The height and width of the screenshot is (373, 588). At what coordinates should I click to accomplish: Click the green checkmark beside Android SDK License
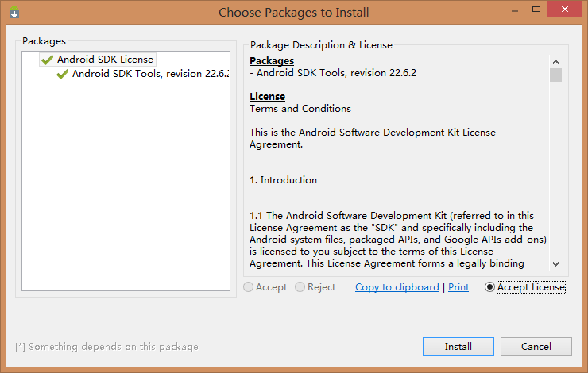click(x=47, y=60)
